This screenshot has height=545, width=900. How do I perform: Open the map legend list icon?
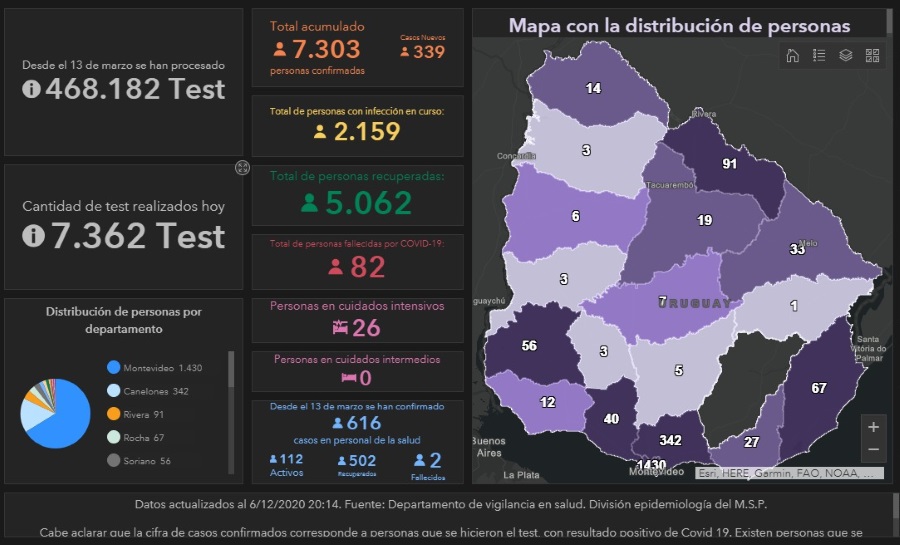(819, 56)
